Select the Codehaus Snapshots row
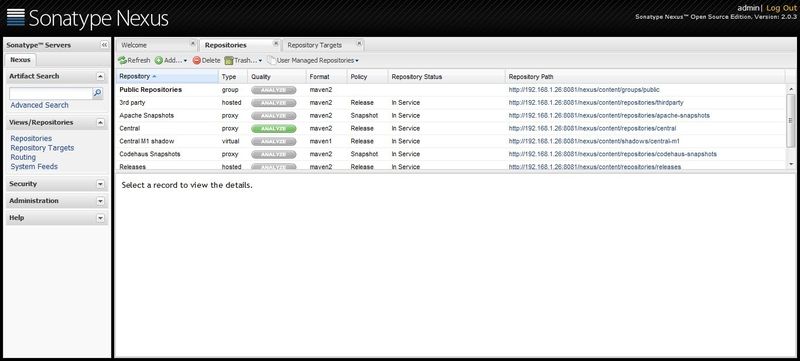This screenshot has width=800, height=361. point(451,154)
